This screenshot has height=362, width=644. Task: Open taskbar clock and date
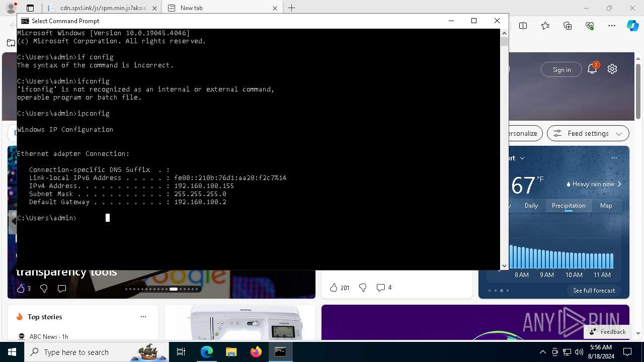coord(601,352)
